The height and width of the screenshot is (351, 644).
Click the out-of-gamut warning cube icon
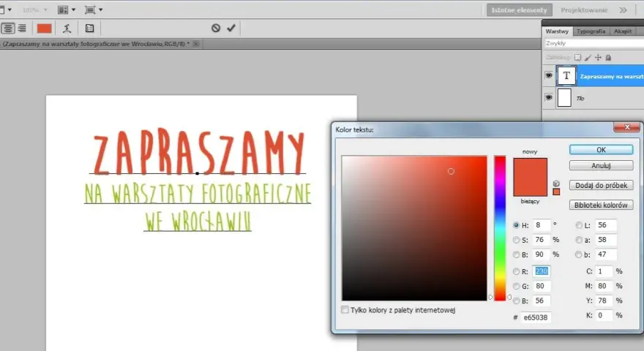pyautogui.click(x=556, y=184)
